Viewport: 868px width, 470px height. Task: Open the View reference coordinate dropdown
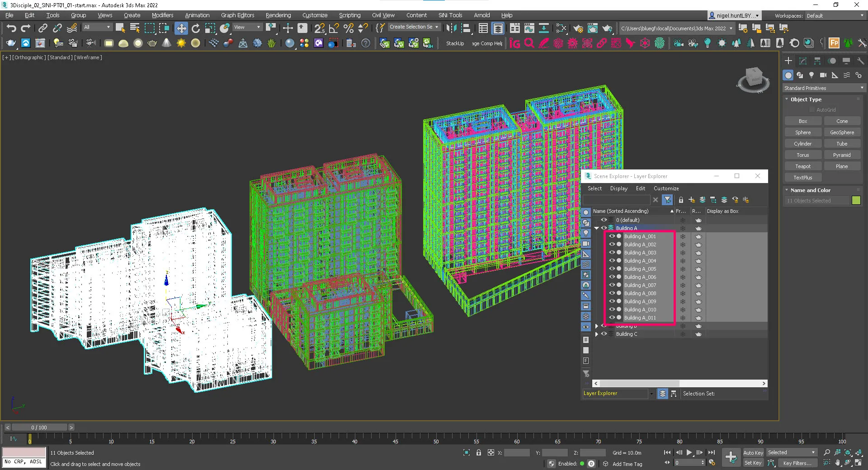tap(247, 27)
